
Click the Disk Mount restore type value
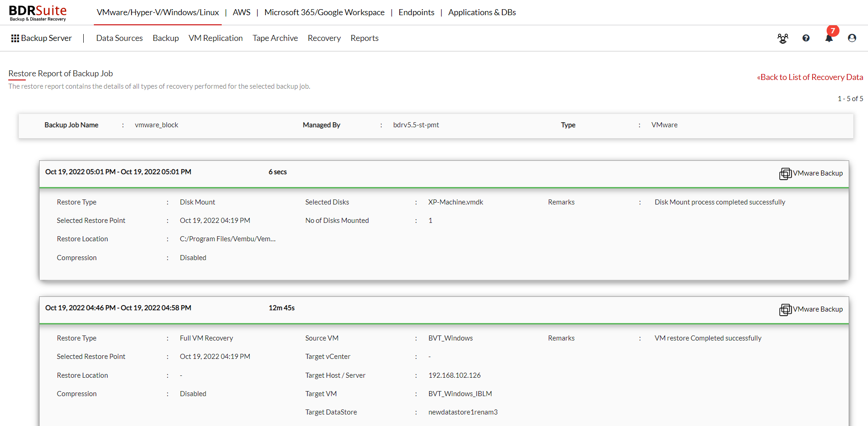pos(197,202)
